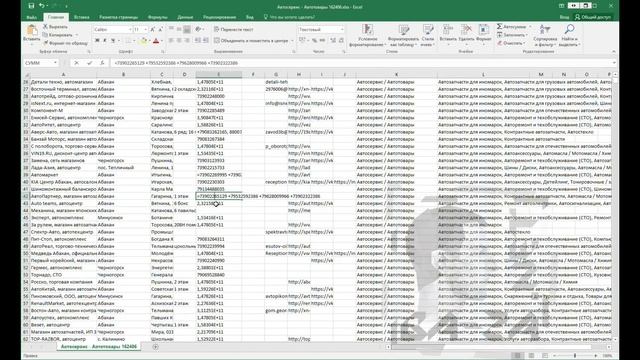Cancel formula bar entry
The image size is (640, 360).
point(76,63)
